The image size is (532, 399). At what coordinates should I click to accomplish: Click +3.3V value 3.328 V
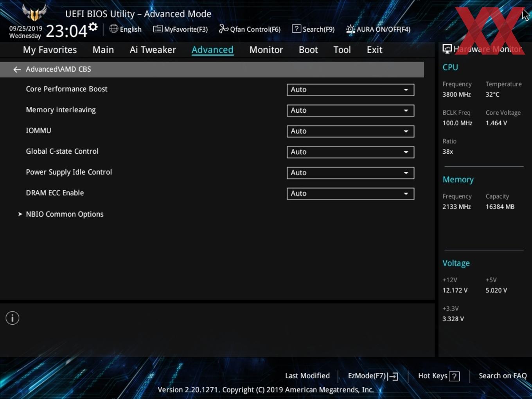pos(453,319)
